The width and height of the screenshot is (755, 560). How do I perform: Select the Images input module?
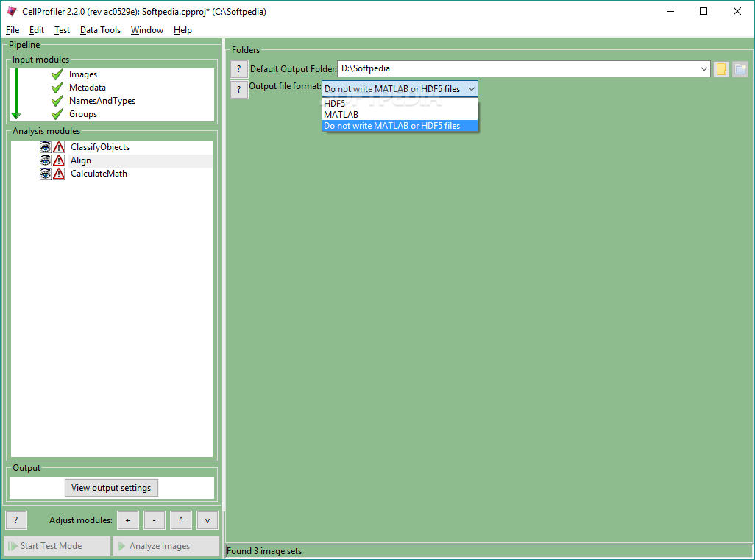83,74
